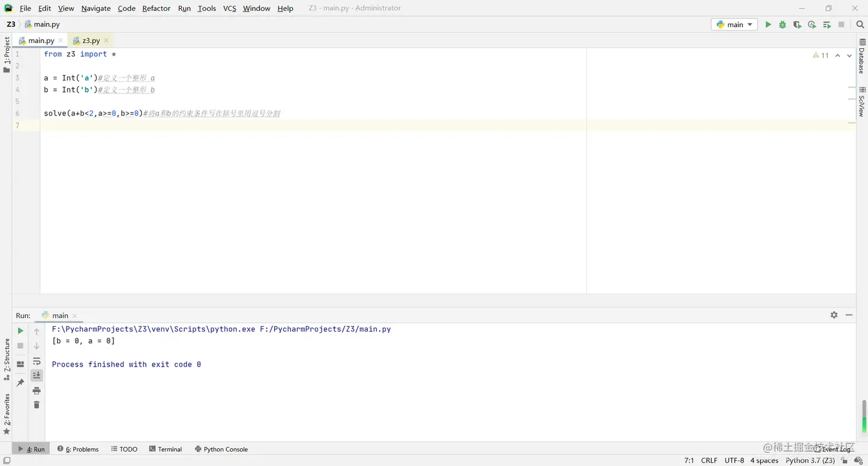Change 4 spaces indent setting

(764, 460)
